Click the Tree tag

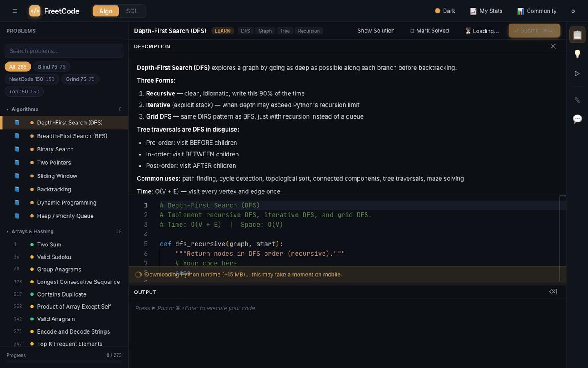pos(285,31)
